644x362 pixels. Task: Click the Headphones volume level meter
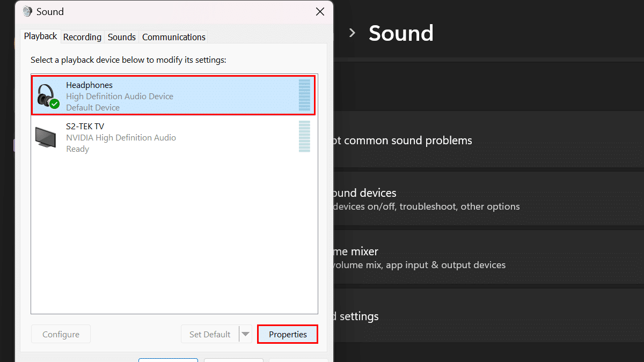point(304,95)
